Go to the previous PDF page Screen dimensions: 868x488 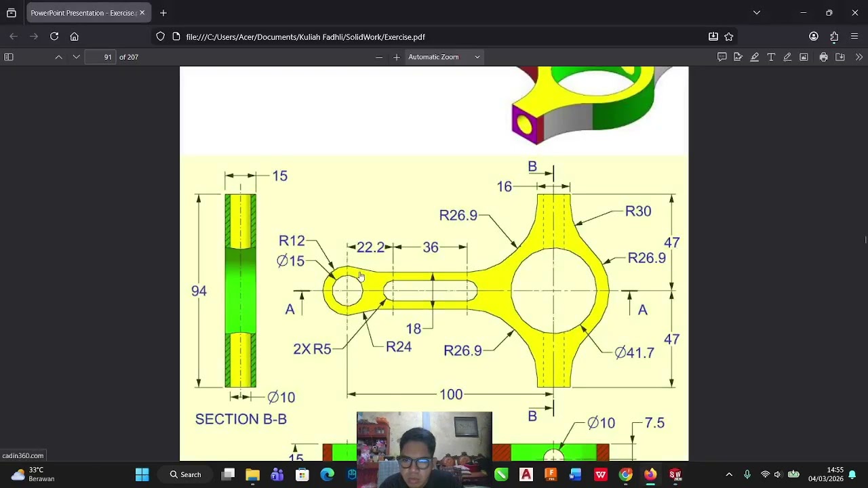(59, 57)
